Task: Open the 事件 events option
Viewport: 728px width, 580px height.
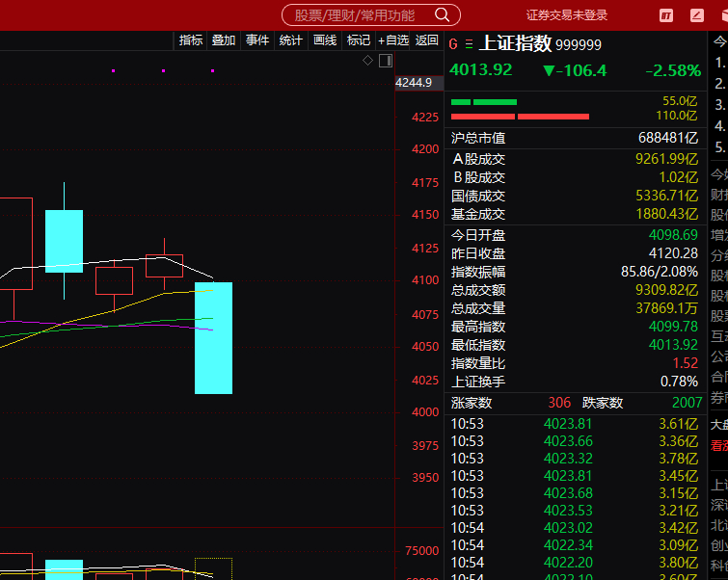Action: point(257,40)
